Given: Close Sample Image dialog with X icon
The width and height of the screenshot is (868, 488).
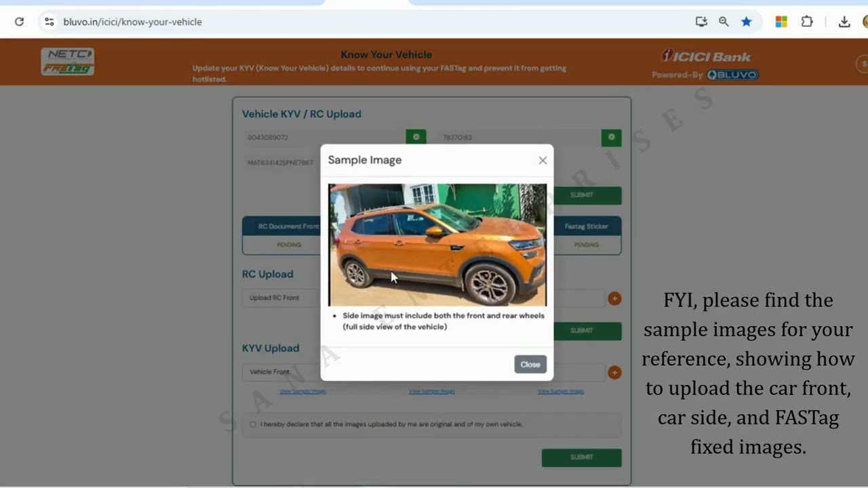Looking at the screenshot, I should pos(542,161).
